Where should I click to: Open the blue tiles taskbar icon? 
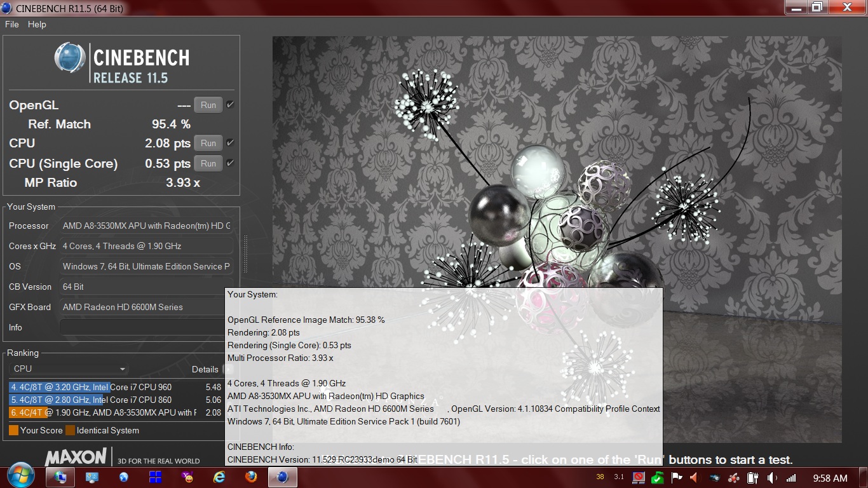(156, 477)
